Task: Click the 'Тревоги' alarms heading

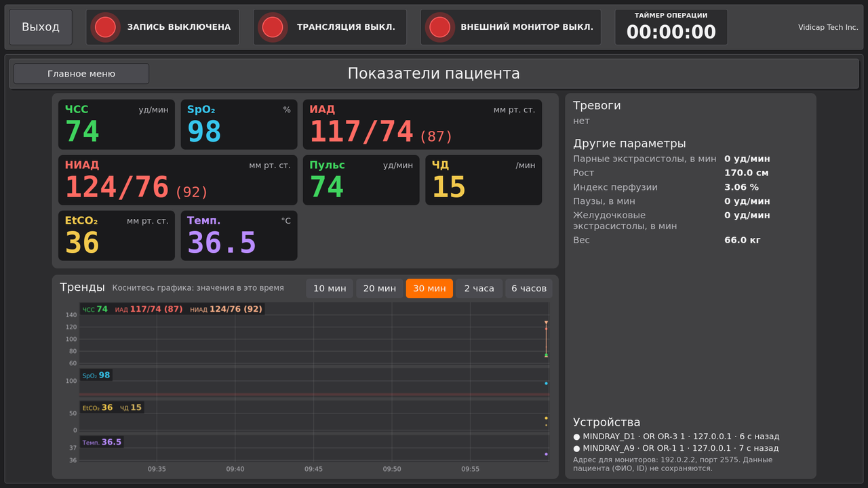Action: coord(597,106)
